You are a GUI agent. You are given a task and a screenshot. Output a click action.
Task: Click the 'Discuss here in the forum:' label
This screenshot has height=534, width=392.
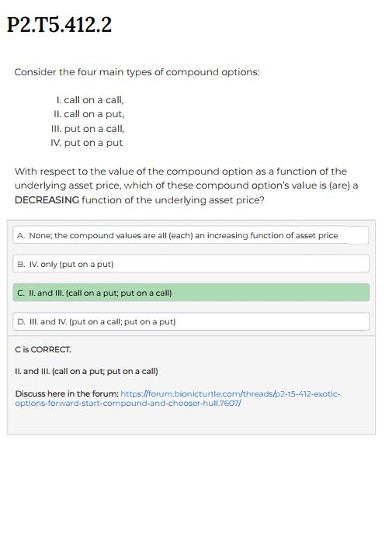point(67,394)
